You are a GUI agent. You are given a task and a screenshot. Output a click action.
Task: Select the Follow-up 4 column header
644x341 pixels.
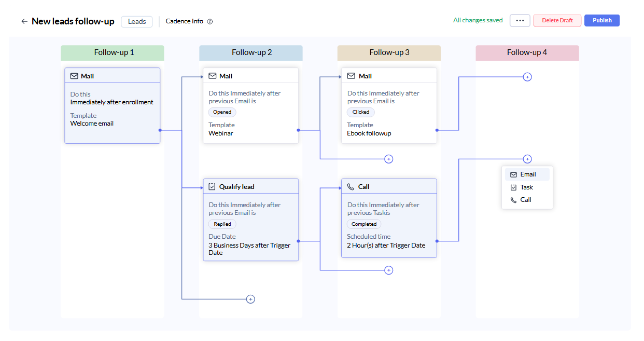(x=527, y=52)
